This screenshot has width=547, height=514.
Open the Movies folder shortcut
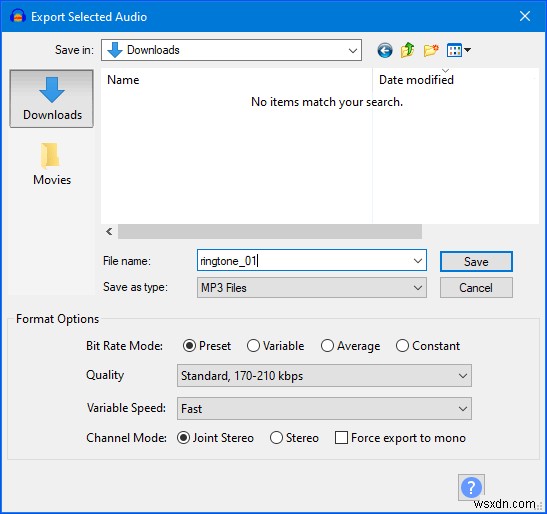point(52,164)
